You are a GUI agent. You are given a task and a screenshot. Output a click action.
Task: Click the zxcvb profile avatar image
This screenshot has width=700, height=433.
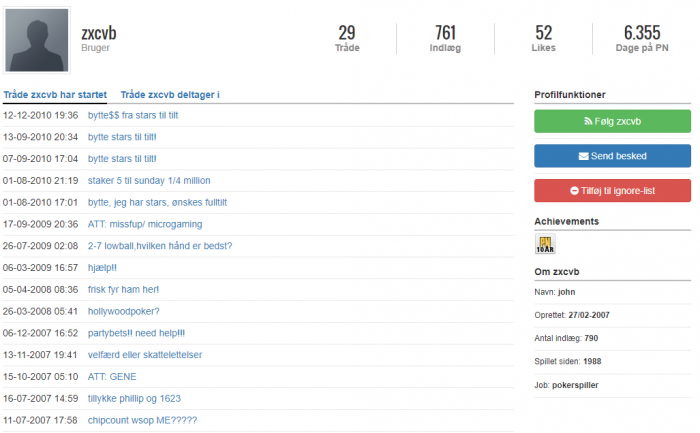[x=37, y=40]
